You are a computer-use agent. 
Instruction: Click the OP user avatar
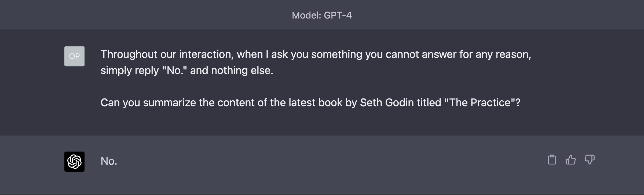click(74, 56)
